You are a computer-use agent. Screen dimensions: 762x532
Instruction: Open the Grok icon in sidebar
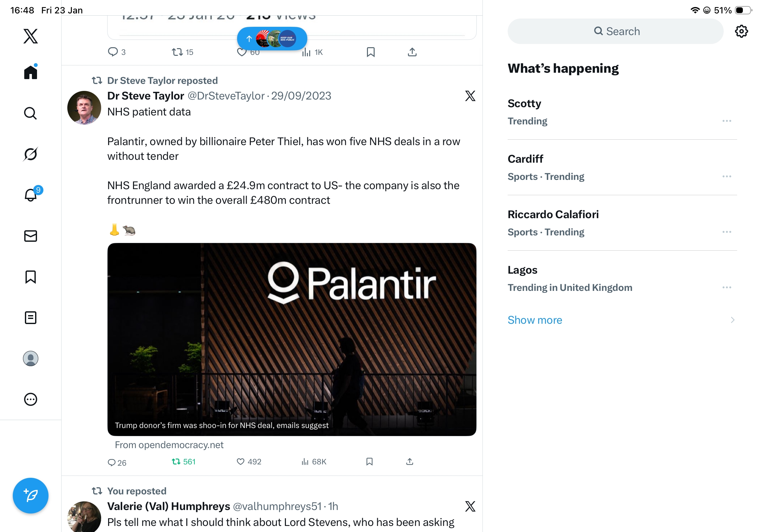tap(31, 154)
